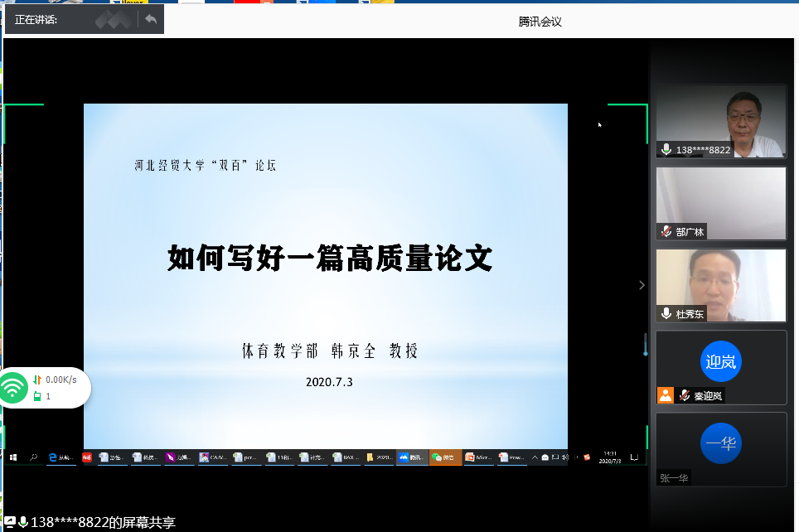Click the blue 迎岚 avatar circle
This screenshot has width=799, height=532.
[x=720, y=361]
